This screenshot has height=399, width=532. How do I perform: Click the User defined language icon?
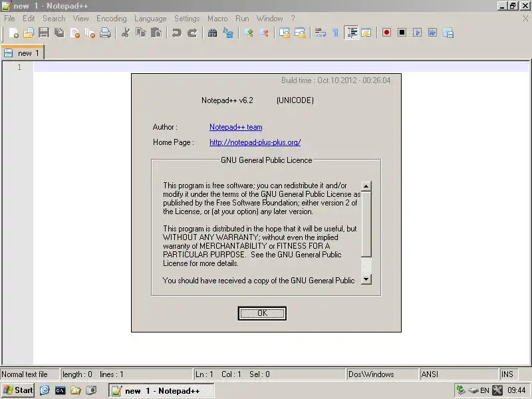(x=366, y=33)
